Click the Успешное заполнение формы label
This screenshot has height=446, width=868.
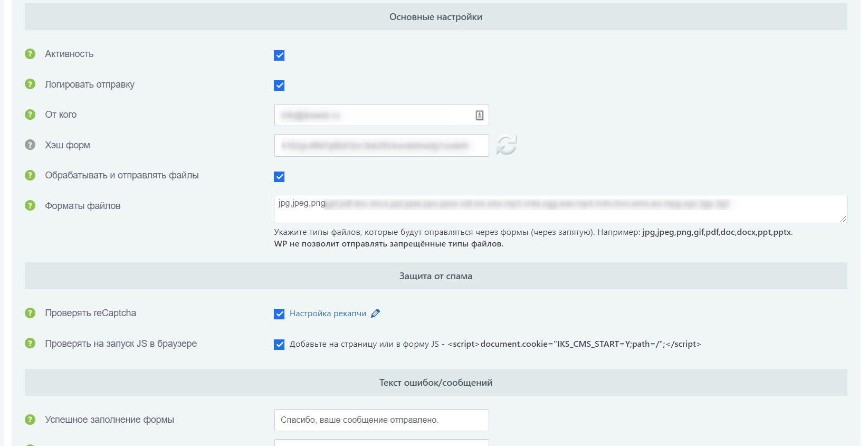click(109, 420)
